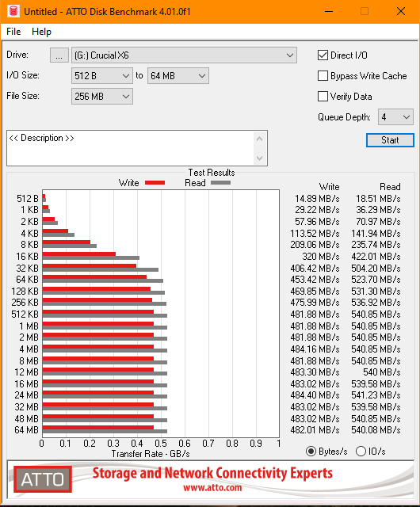Viewport: 420px width, 507px height.
Task: Minimize the ATTO Disk Benchmark window
Action: point(329,11)
